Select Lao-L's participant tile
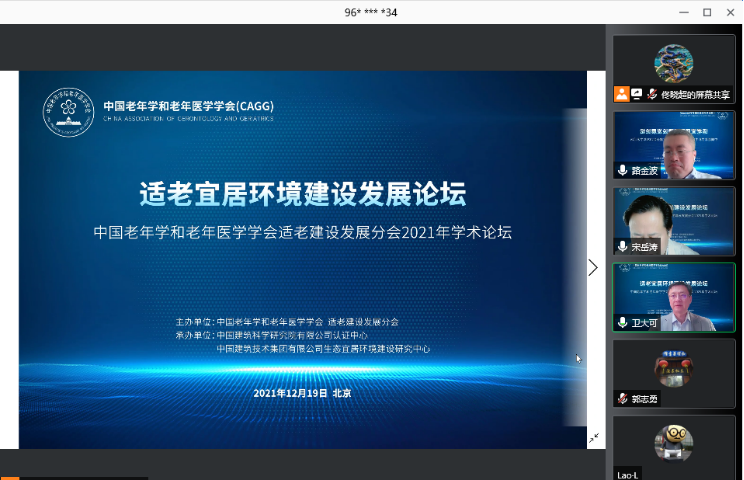The height and width of the screenshot is (480, 744). (x=673, y=445)
